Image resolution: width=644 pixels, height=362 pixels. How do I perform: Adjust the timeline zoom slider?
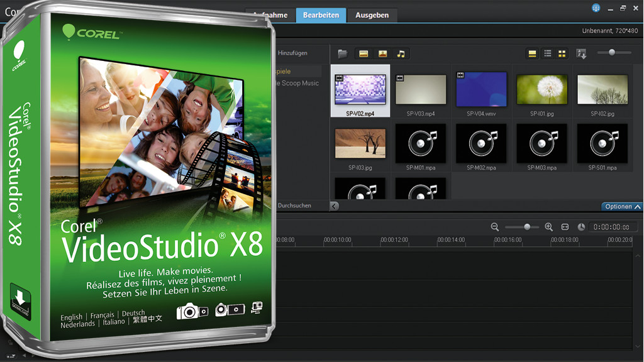click(x=526, y=227)
